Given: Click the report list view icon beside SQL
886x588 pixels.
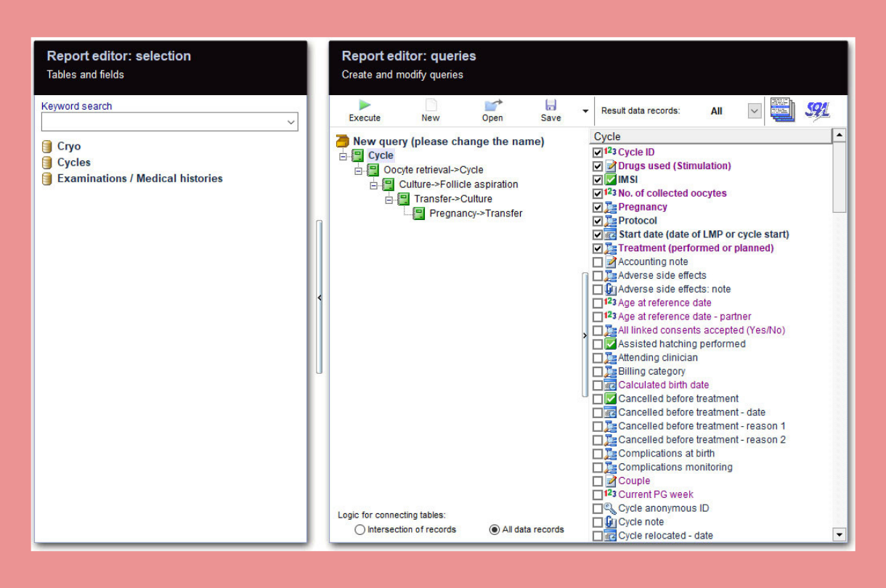Looking at the screenshot, I should pyautogui.click(x=782, y=110).
